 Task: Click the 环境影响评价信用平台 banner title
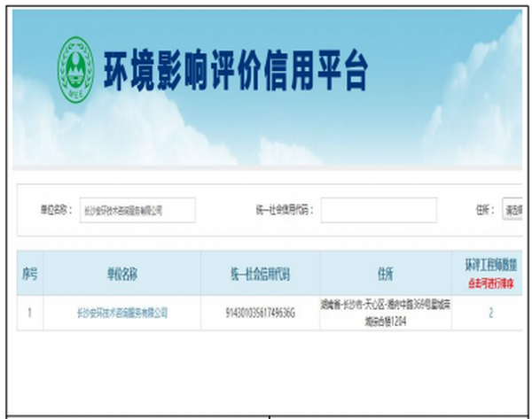[x=236, y=70]
